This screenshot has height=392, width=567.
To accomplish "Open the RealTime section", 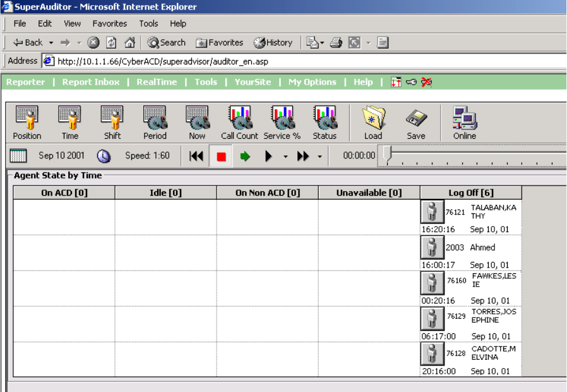I will (157, 82).
